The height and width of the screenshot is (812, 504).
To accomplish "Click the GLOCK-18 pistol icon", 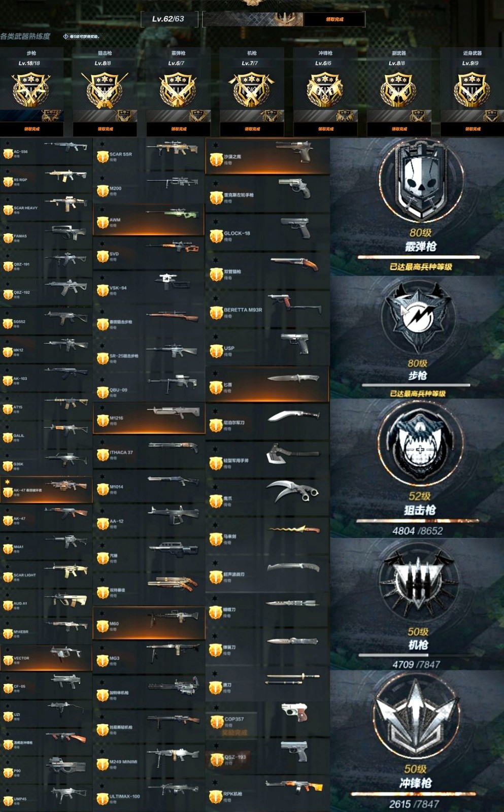I will point(295,227).
